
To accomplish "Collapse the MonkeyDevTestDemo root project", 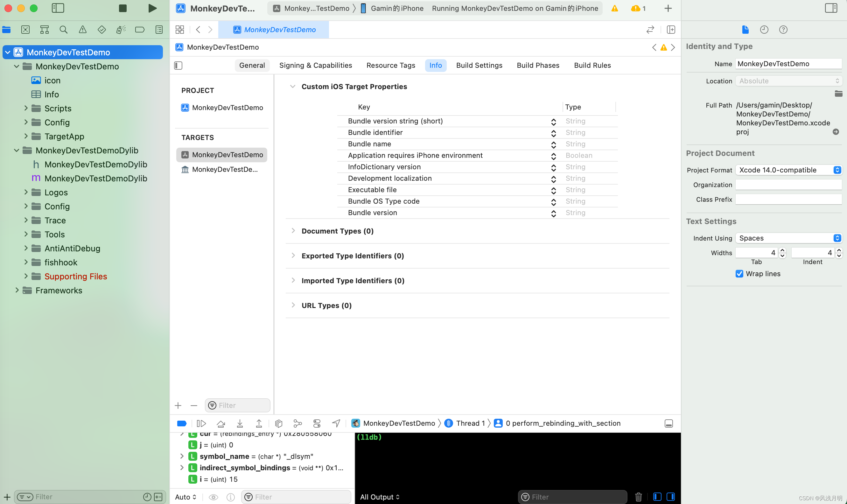I will 8,52.
